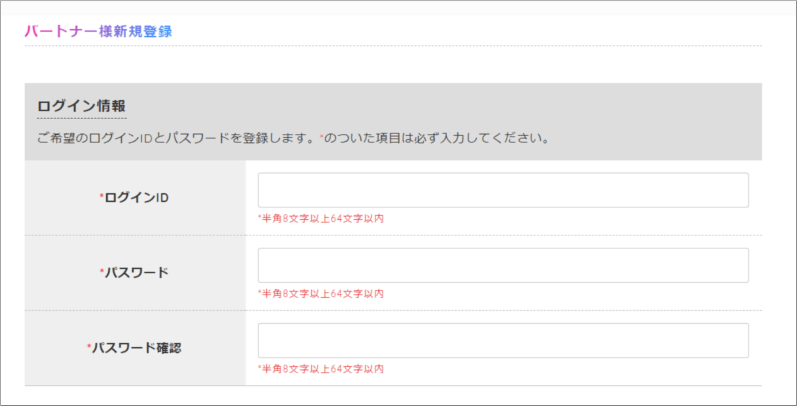Viewport: 797px width, 406px height.
Task: Click the character-limit hint below the ログインID field
Action: click(321, 219)
